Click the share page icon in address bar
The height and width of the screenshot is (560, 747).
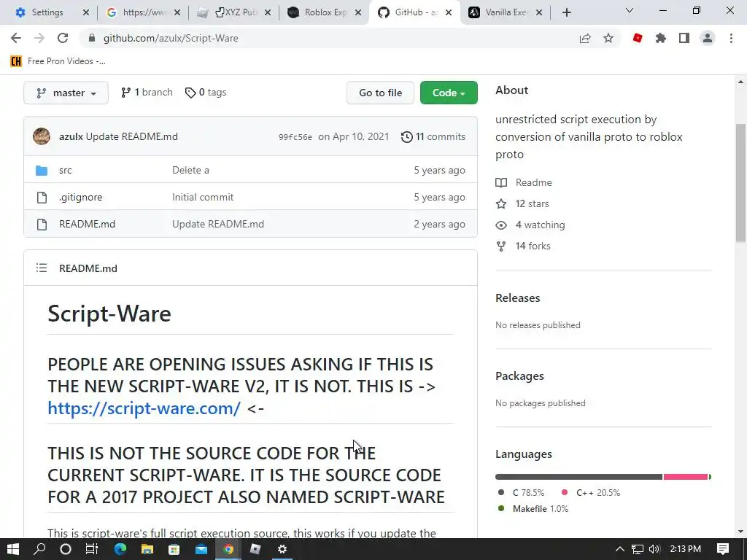click(585, 38)
